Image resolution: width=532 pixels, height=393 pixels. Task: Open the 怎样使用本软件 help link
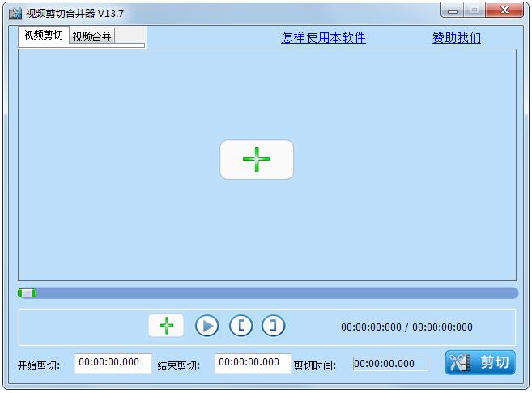click(x=323, y=37)
